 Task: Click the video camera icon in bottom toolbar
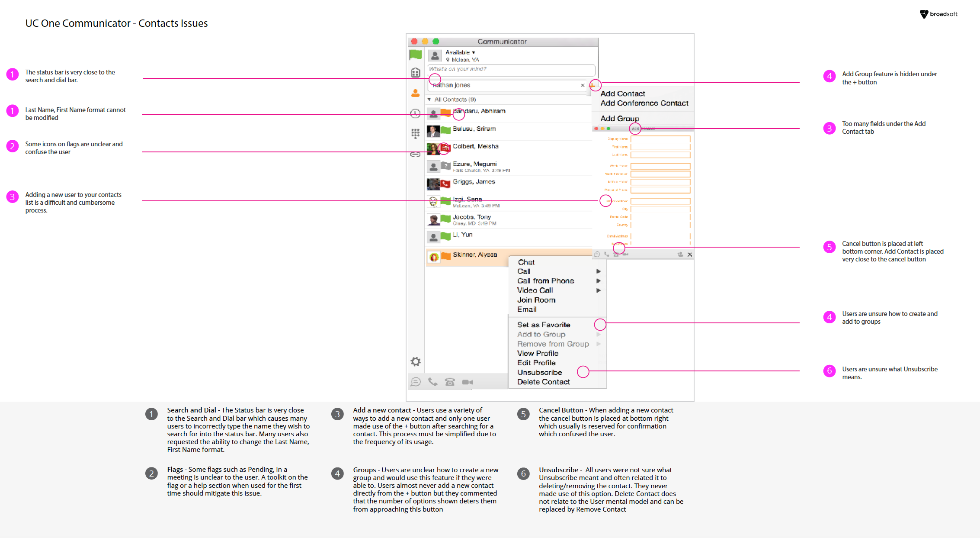point(468,382)
